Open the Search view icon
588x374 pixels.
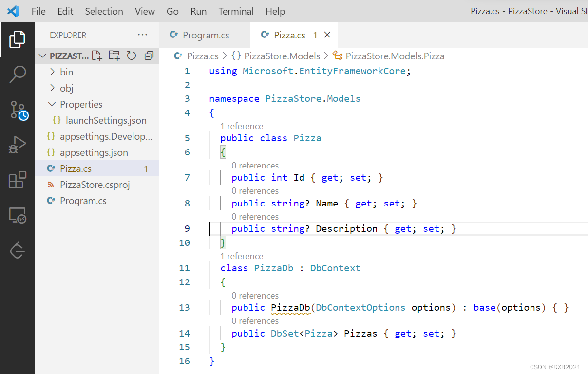click(18, 75)
